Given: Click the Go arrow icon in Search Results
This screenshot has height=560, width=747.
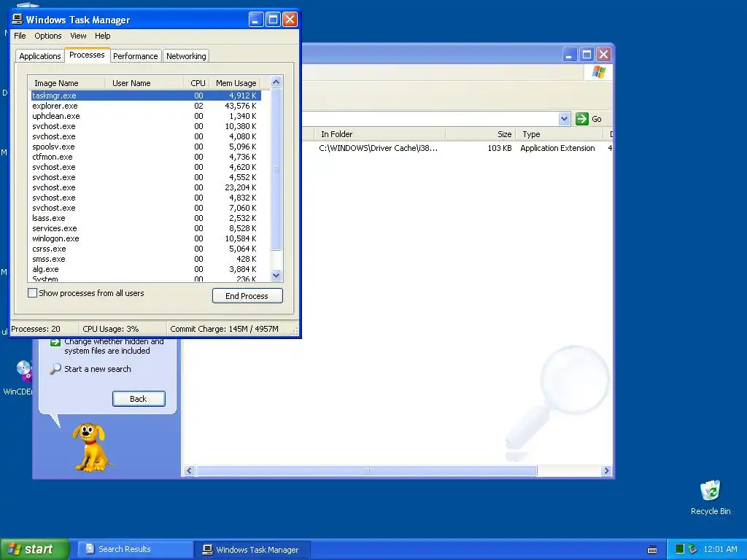Looking at the screenshot, I should pos(581,119).
